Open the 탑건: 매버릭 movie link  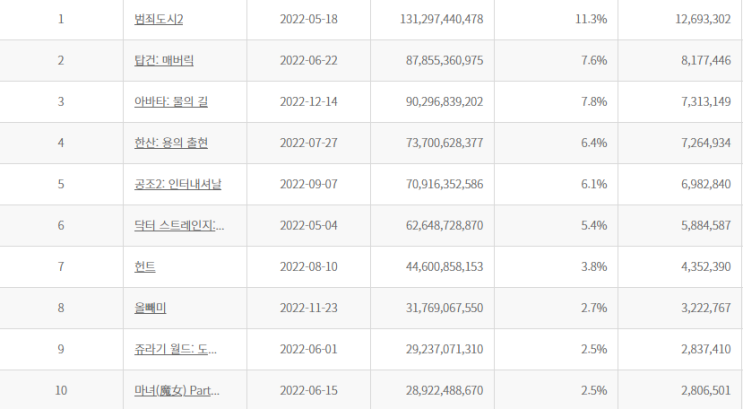click(164, 60)
